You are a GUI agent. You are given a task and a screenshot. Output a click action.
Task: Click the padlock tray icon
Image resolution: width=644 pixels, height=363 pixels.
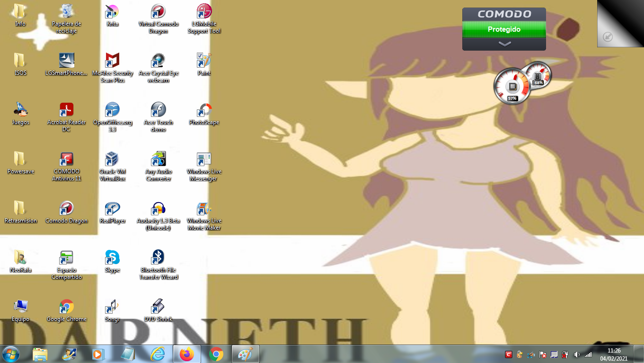520,354
